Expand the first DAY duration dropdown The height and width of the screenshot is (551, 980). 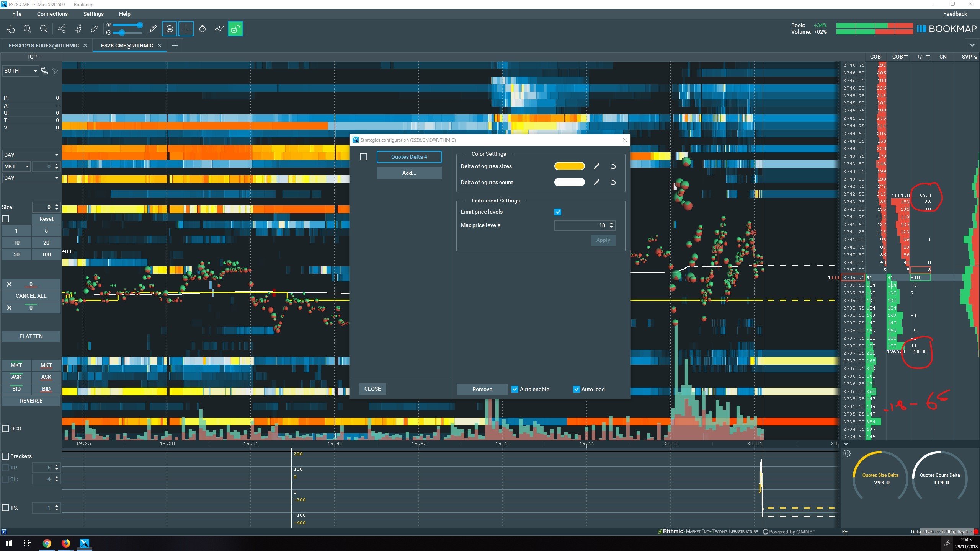point(31,155)
